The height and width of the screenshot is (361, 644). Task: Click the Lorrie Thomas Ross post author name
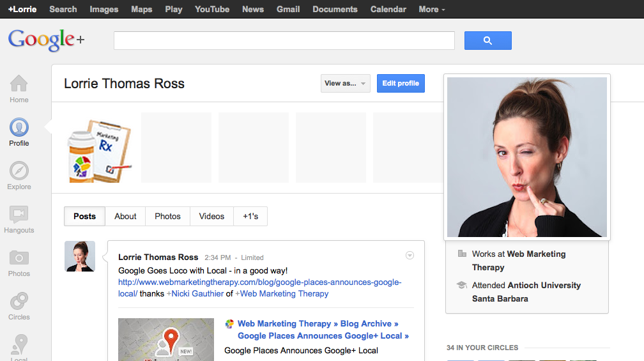(x=158, y=257)
